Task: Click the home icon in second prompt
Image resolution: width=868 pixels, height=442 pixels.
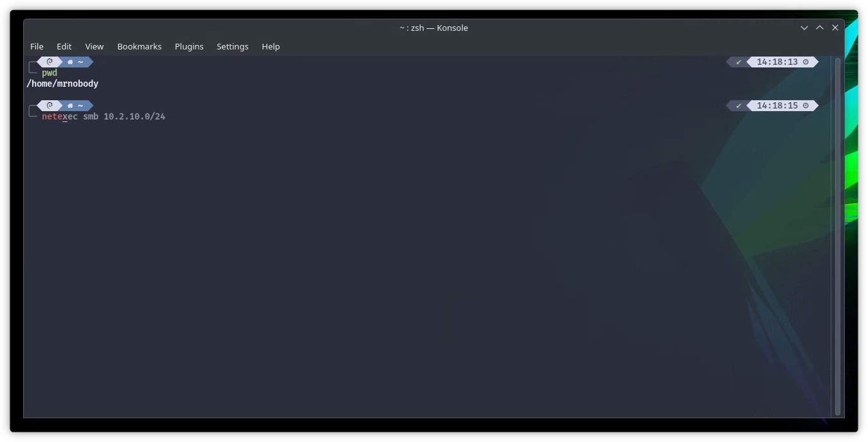Action: [70, 105]
